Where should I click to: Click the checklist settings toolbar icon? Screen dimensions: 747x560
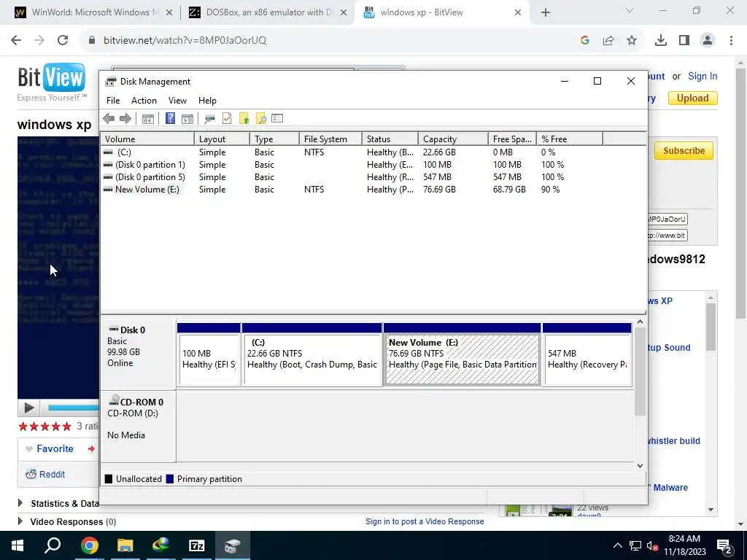point(277,118)
